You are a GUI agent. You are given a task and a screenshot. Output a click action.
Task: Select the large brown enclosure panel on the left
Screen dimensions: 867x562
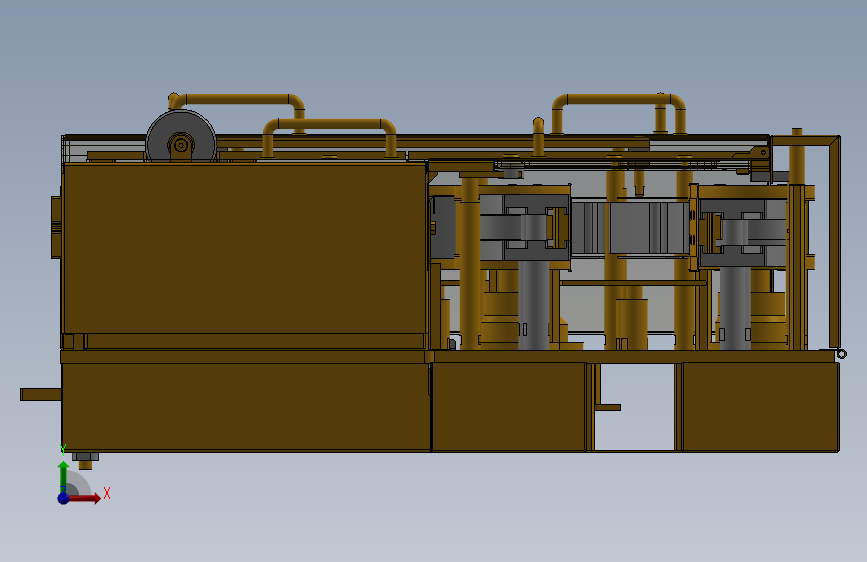244,248
